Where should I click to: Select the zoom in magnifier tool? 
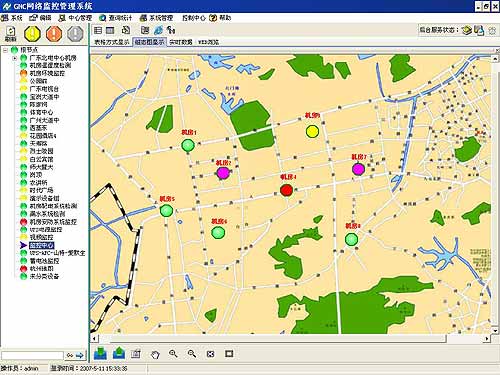tap(173, 354)
